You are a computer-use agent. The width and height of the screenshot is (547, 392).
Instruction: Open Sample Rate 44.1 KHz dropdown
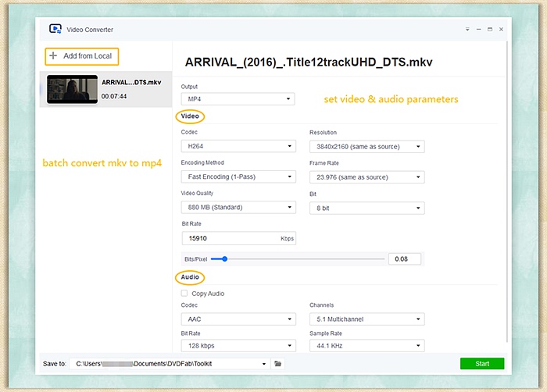367,346
